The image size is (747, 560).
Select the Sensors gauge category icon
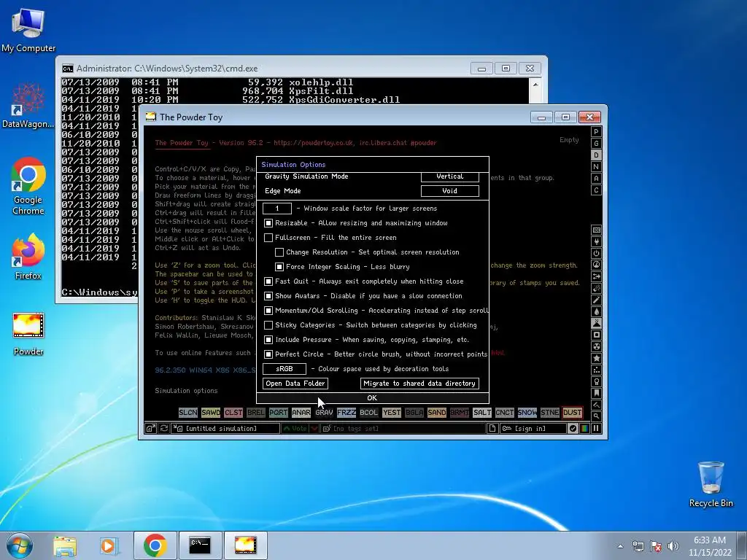point(596,265)
